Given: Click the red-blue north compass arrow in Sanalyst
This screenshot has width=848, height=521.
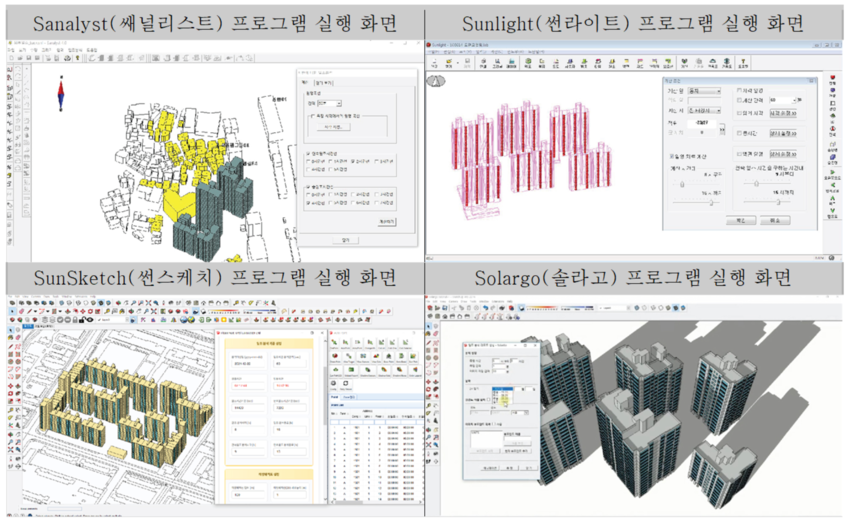Looking at the screenshot, I should pos(61,92).
